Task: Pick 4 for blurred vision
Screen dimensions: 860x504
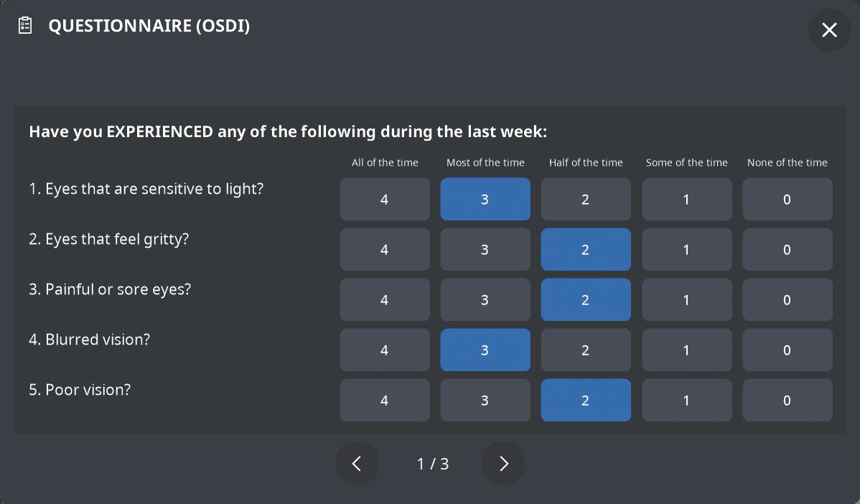Action: click(385, 350)
